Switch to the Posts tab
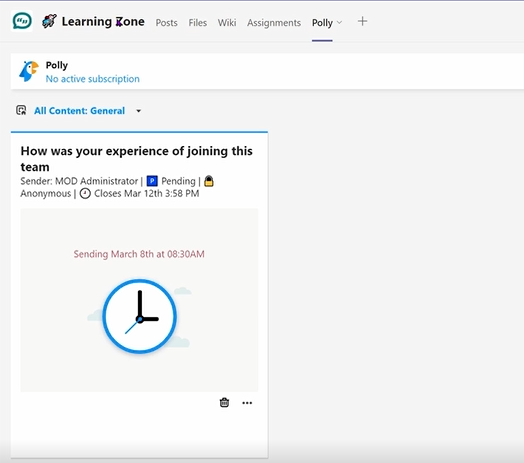This screenshot has height=463, width=524. point(166,22)
